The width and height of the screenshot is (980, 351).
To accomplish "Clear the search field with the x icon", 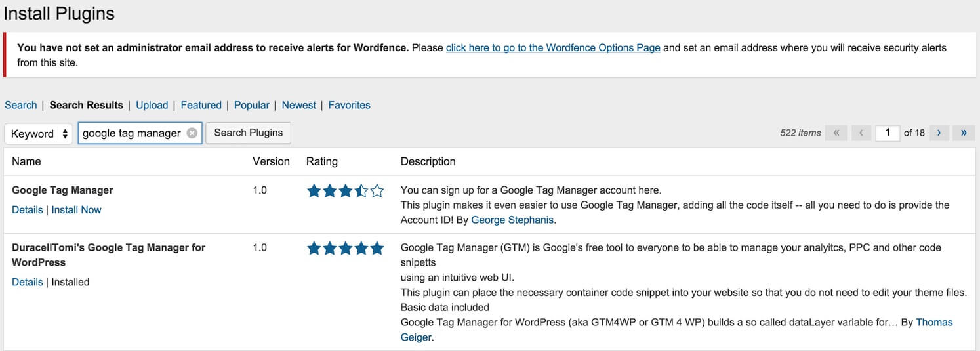I will 192,133.
